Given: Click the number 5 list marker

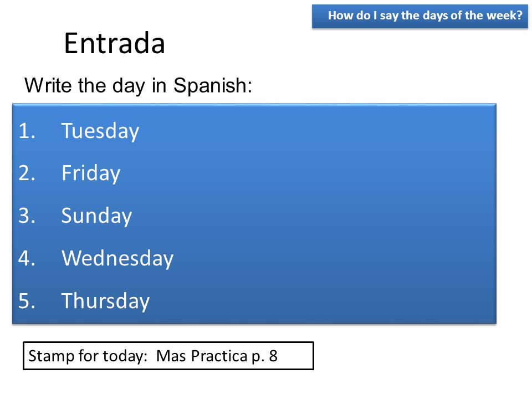Looking at the screenshot, I should click(27, 300).
